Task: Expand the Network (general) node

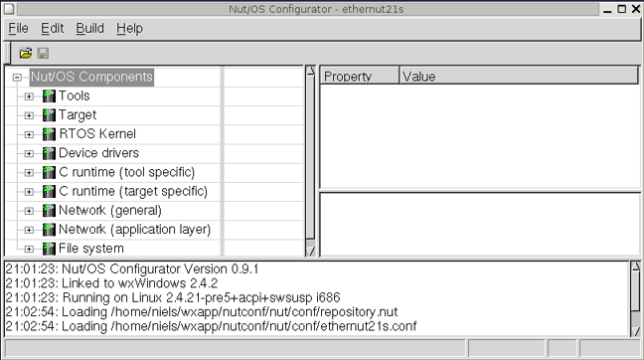Action: 29,211
